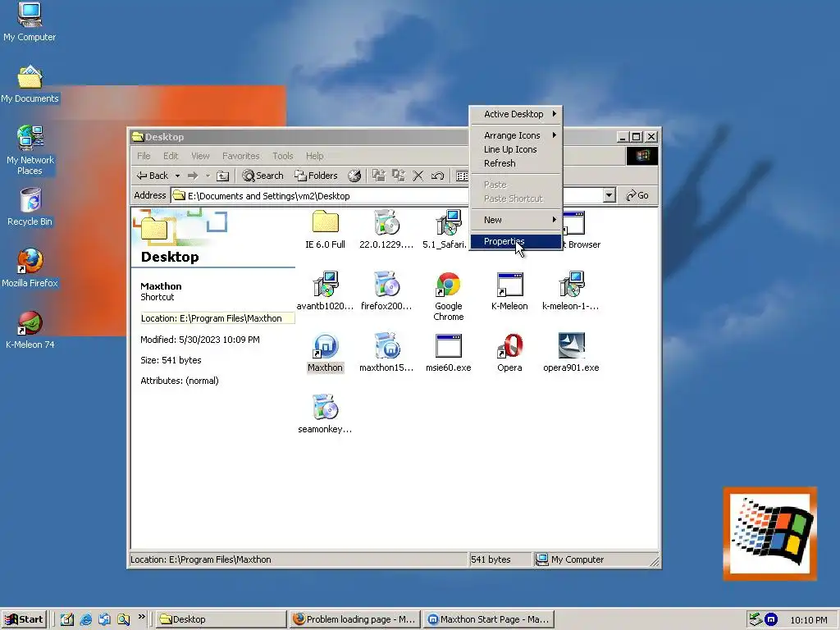
Task: Select the Maxthon shortcut icon
Action: 325,353
